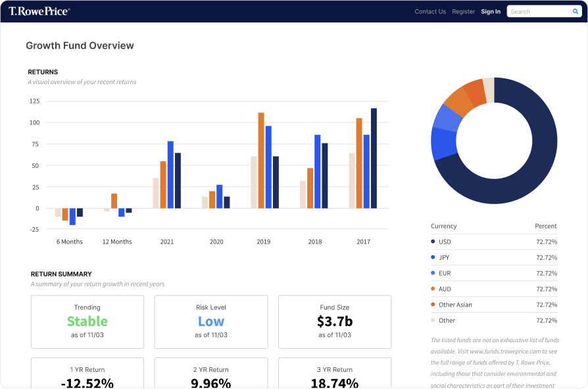Select the dark orange donut chart segment
Screen dimensions: 588x389
point(475,91)
